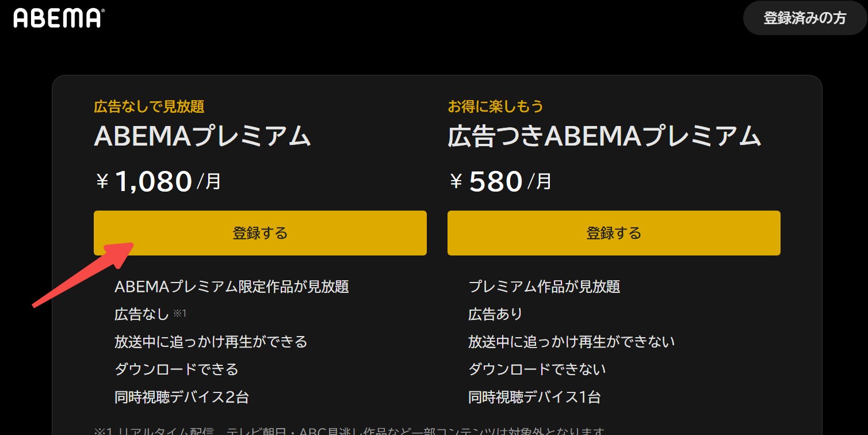Screen dimensions: 868x435
Task: Open the 登録済みの方 login option
Action: [804, 18]
